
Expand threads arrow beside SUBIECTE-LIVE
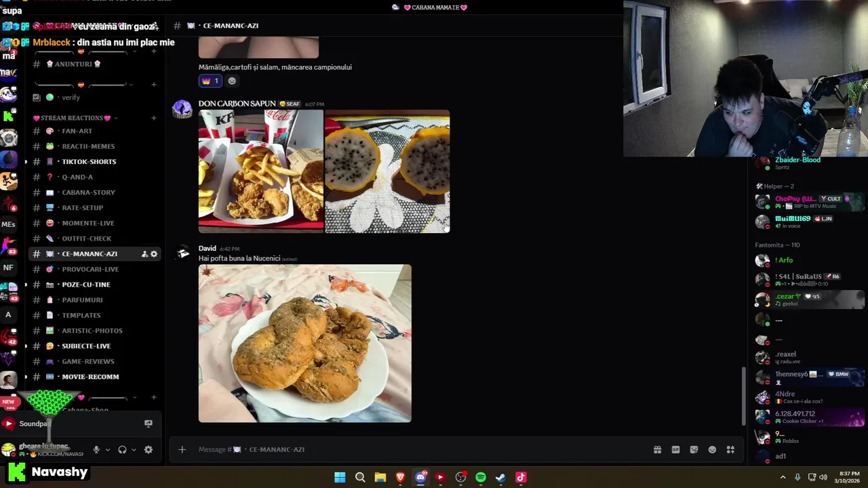coord(26,346)
